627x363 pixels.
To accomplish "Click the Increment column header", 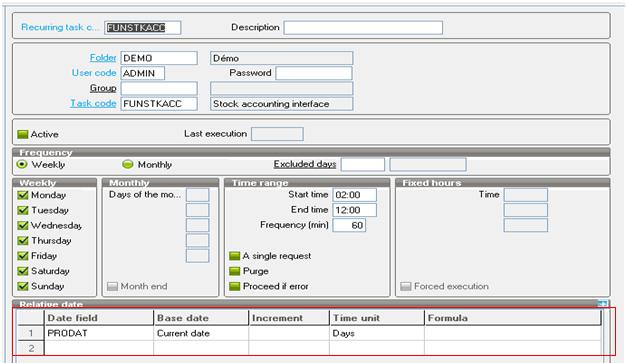I will (289, 318).
